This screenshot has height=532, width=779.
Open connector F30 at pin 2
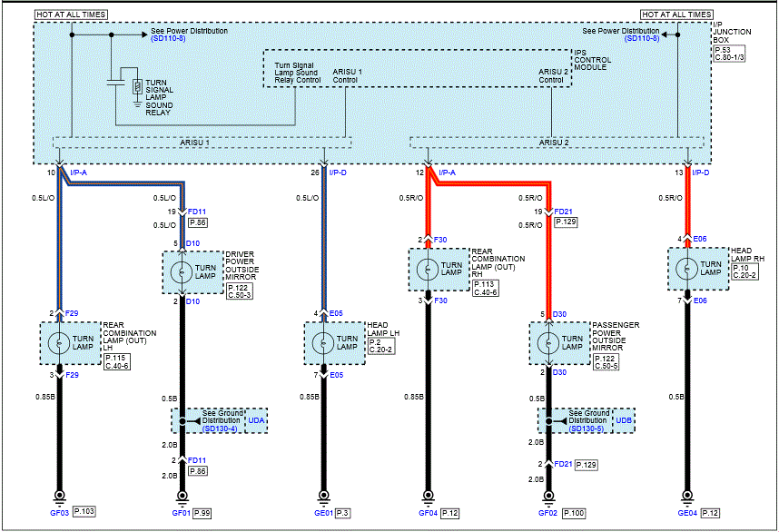[x=440, y=240]
